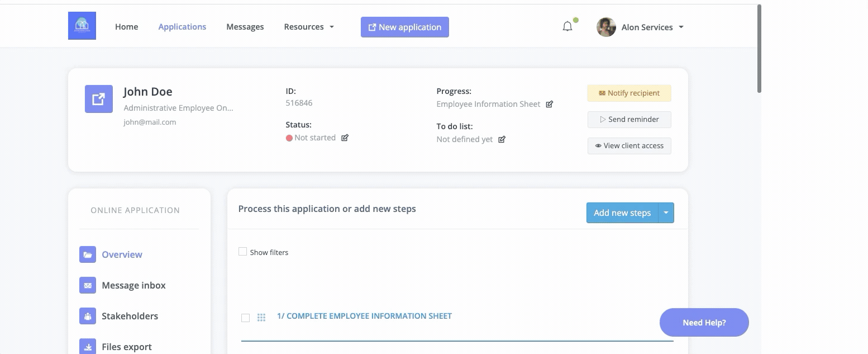Screen dimensions: 868x354
Task: Click the View client access button
Action: pos(629,145)
